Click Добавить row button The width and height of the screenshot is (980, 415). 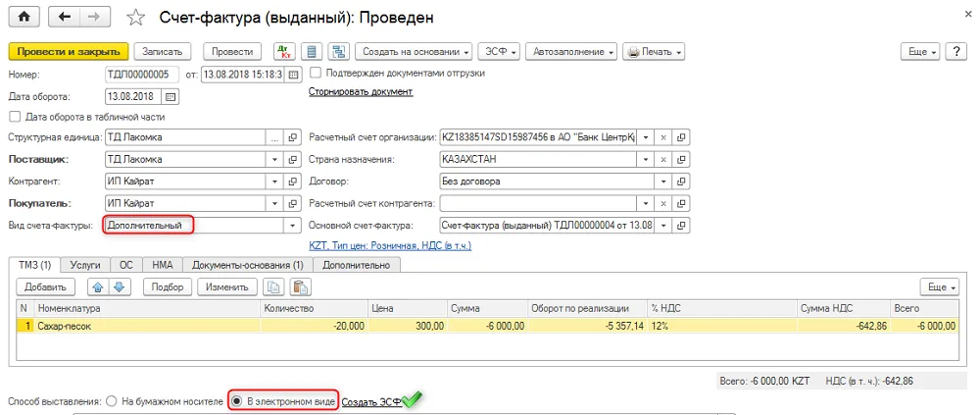point(46,286)
